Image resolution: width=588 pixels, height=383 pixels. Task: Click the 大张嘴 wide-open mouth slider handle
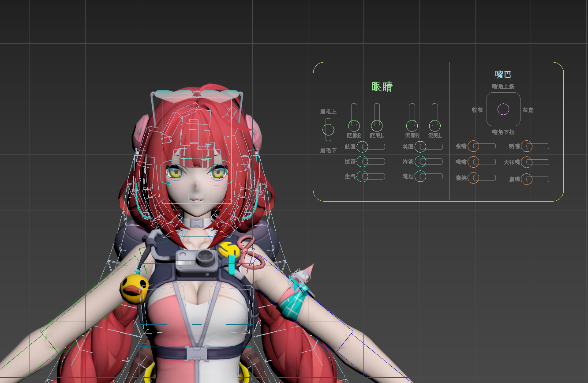pos(527,162)
